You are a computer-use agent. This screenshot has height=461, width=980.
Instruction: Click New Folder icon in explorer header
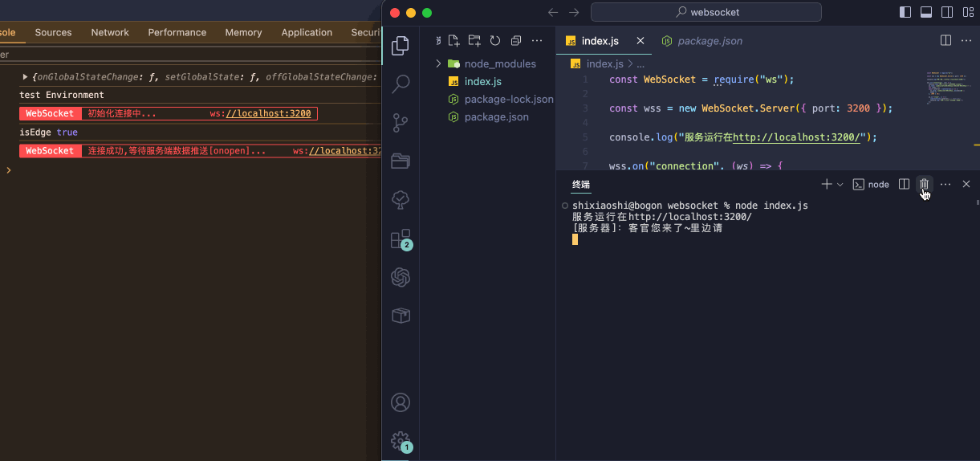pos(474,41)
